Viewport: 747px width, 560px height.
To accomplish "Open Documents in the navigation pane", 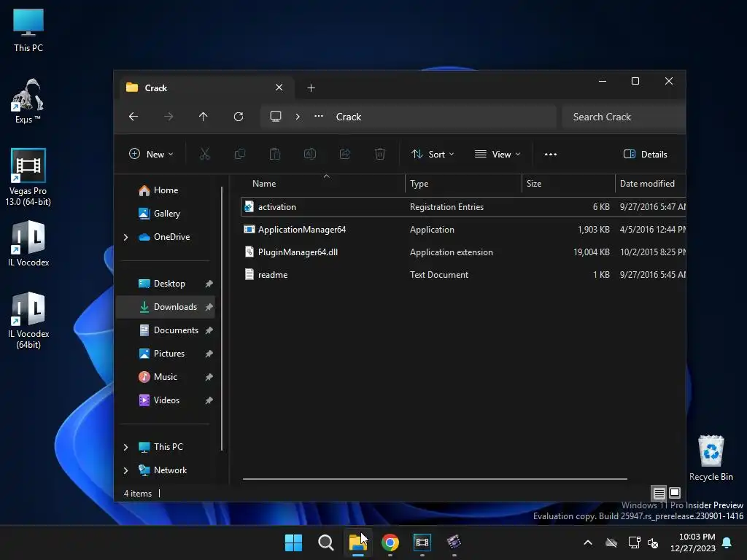I will coord(165,330).
